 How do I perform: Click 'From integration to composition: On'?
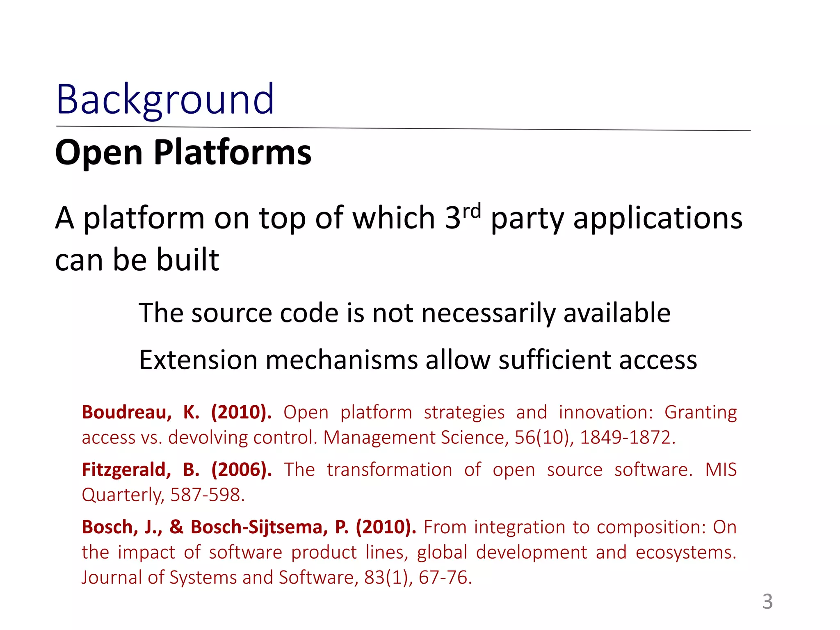pyautogui.click(x=580, y=527)
